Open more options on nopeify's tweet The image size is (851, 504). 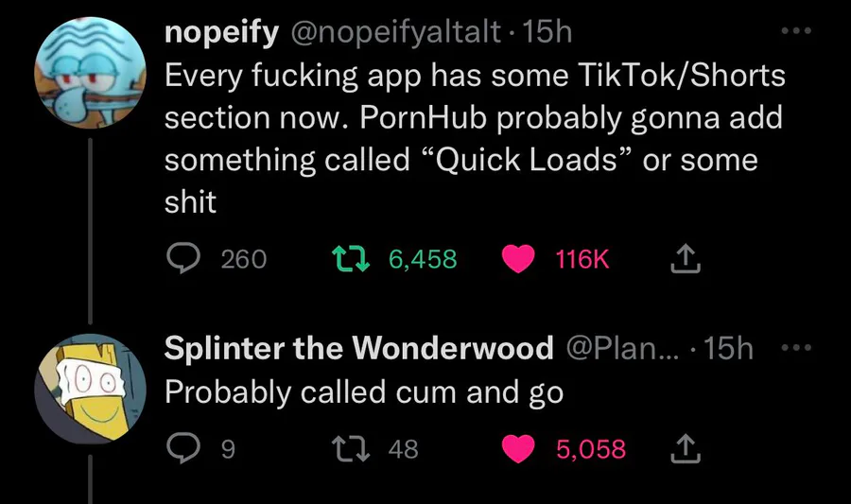pos(796,31)
